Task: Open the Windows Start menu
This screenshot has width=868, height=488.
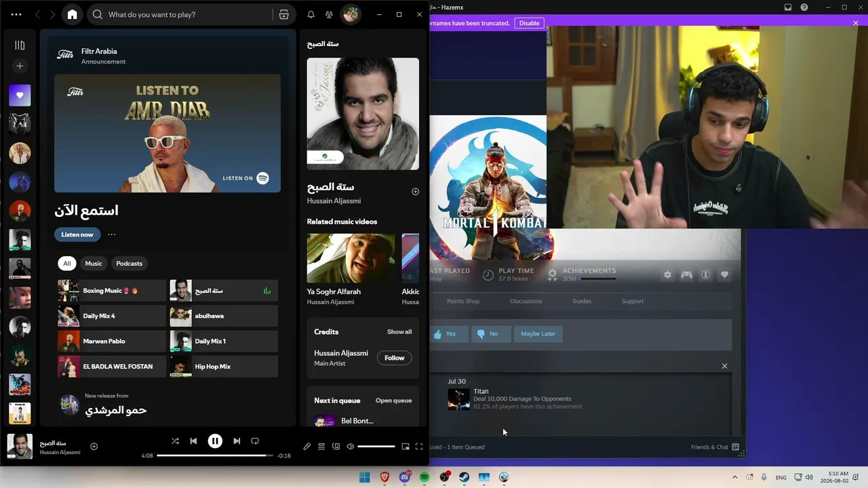Action: (x=365, y=477)
